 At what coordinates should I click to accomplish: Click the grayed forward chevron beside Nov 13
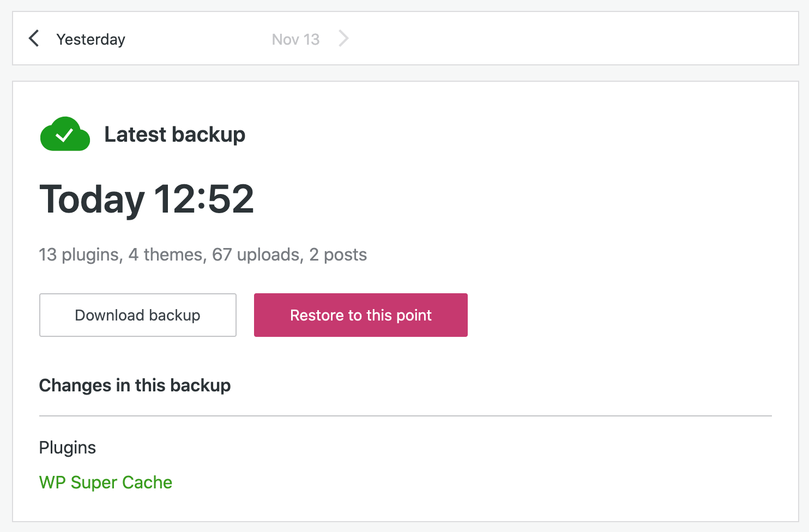tap(343, 38)
